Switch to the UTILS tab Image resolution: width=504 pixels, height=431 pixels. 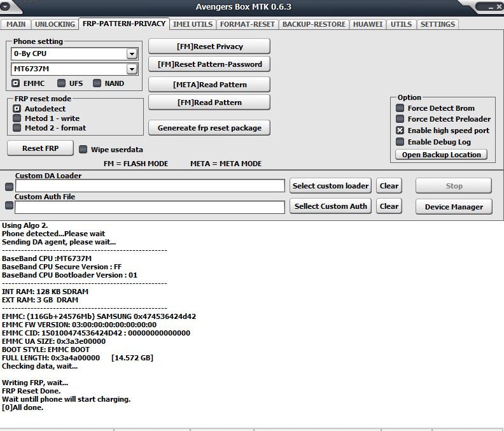(401, 24)
